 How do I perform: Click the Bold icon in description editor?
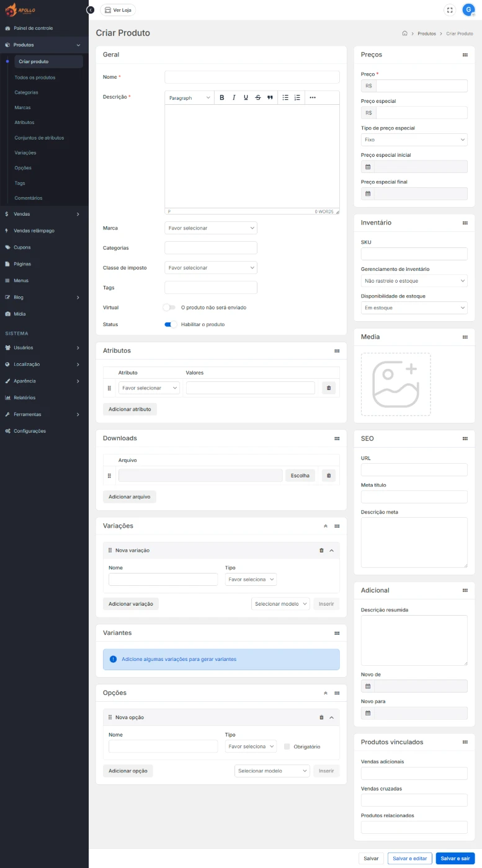coord(222,98)
